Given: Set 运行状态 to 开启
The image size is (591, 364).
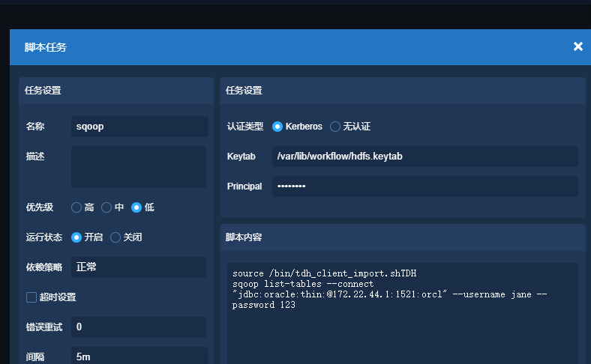Looking at the screenshot, I should [76, 237].
